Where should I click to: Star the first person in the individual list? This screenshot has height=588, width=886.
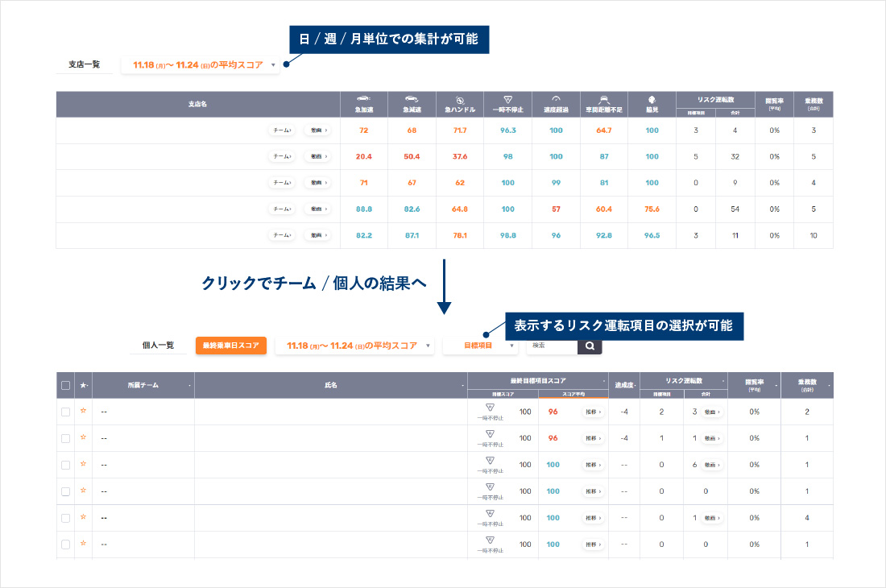tap(83, 411)
